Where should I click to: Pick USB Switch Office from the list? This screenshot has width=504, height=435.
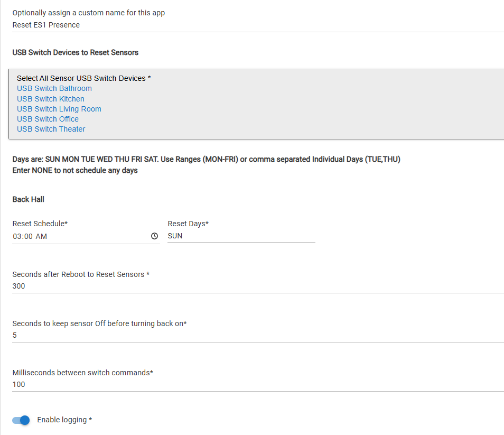click(x=48, y=119)
